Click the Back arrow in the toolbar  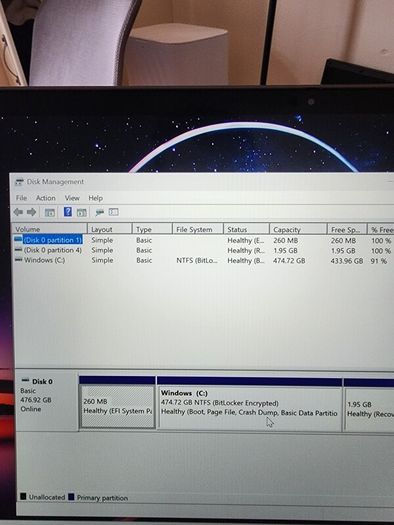tap(18, 212)
